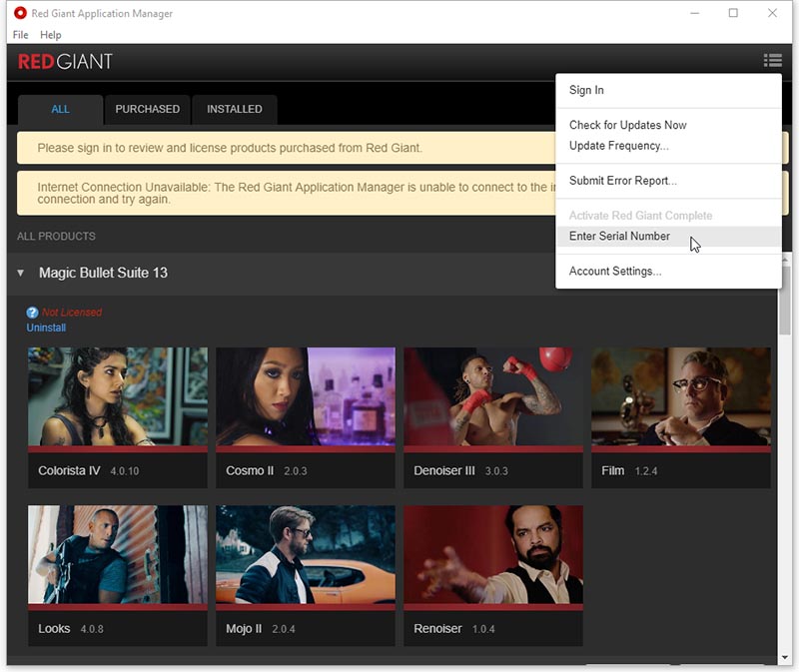The width and height of the screenshot is (799, 672).
Task: Select Enter Serial Number
Action: 668,236
